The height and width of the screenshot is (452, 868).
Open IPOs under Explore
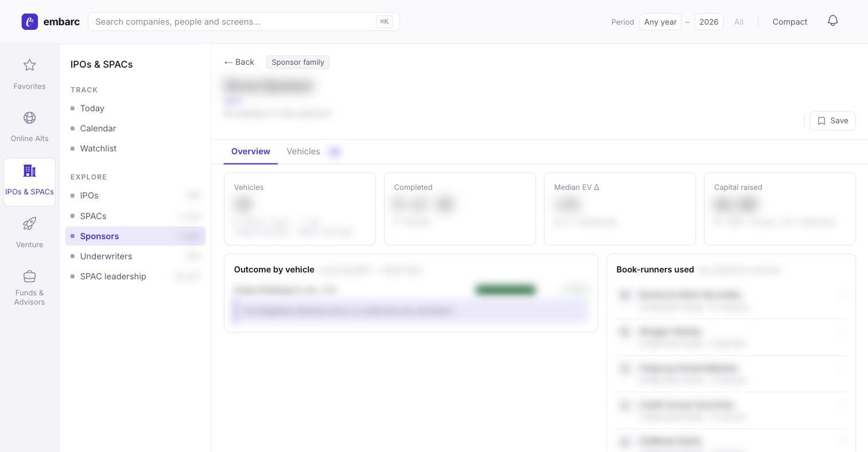pos(135,196)
